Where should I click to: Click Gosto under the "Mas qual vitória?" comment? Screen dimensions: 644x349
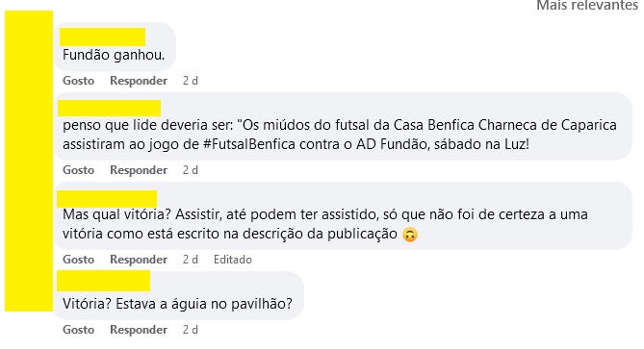click(78, 260)
